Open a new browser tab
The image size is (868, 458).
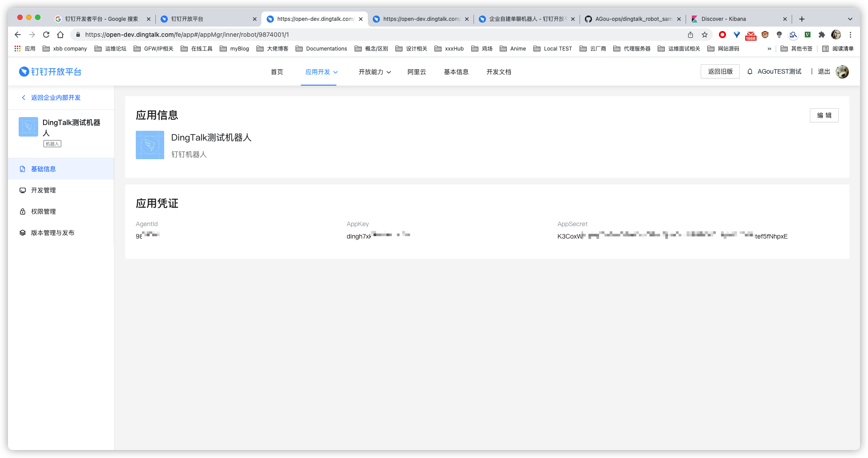pos(802,19)
